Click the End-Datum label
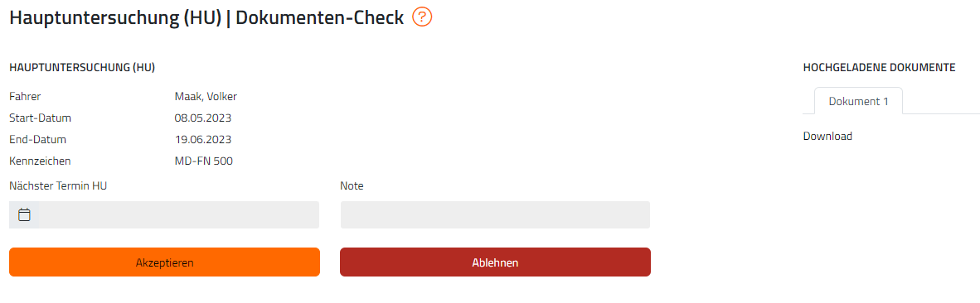This screenshot has width=980, height=303. [x=37, y=139]
